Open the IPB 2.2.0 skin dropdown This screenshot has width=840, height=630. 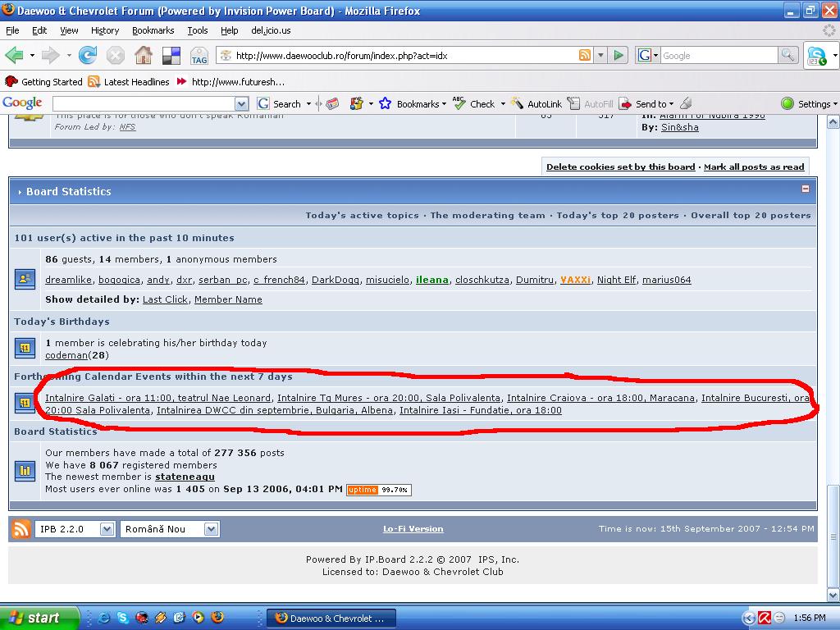[x=106, y=529]
